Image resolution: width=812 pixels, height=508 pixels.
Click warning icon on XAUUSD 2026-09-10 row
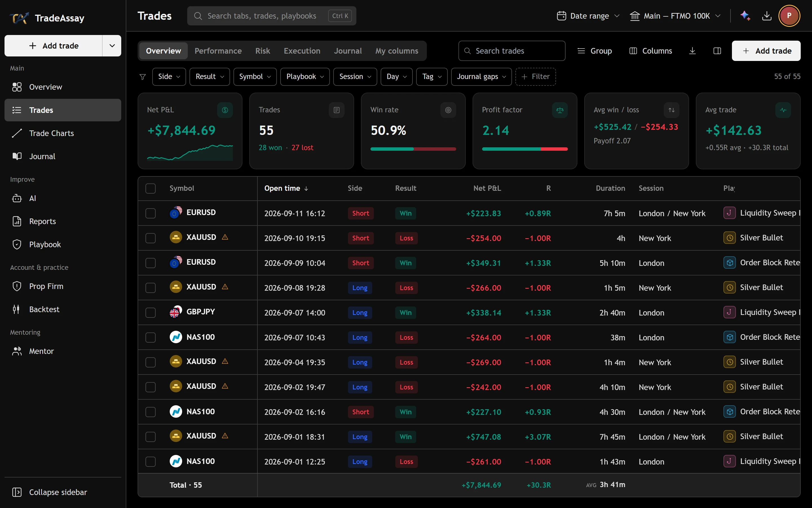[x=225, y=237]
